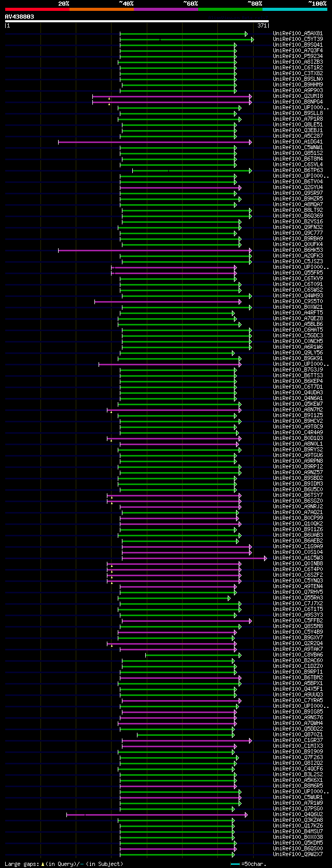Click the gap marker under the UniRef100_B0D1Q3 bar
The width and height of the screenshot is (332, 868).
pyautogui.click(x=111, y=440)
